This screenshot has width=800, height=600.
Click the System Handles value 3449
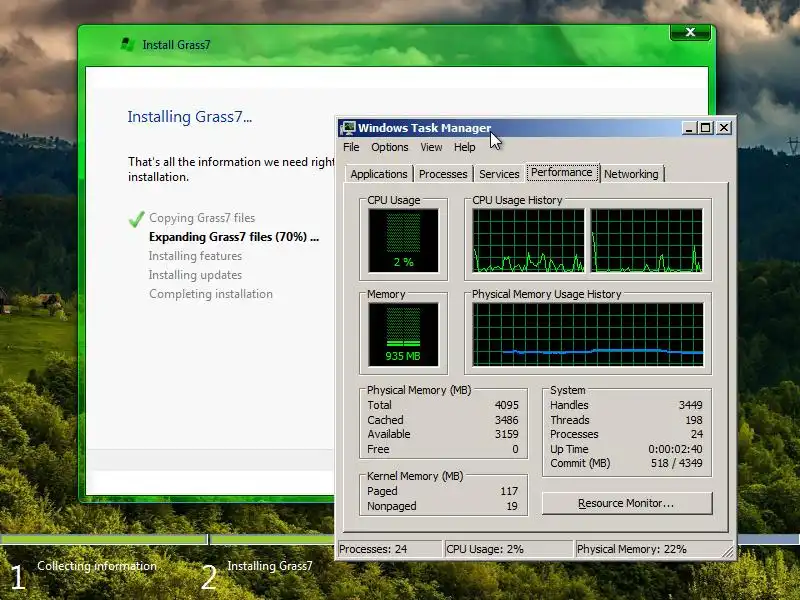pos(690,405)
